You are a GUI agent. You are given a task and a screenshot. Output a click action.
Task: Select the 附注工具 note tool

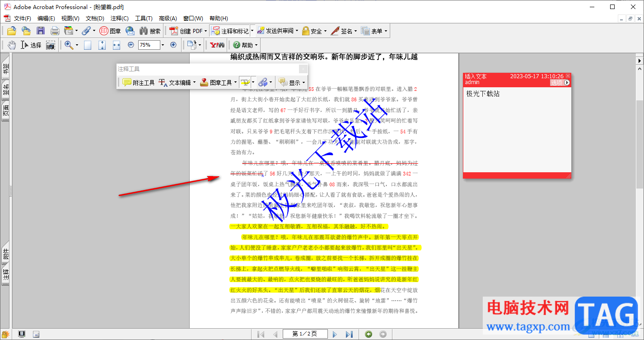point(139,82)
